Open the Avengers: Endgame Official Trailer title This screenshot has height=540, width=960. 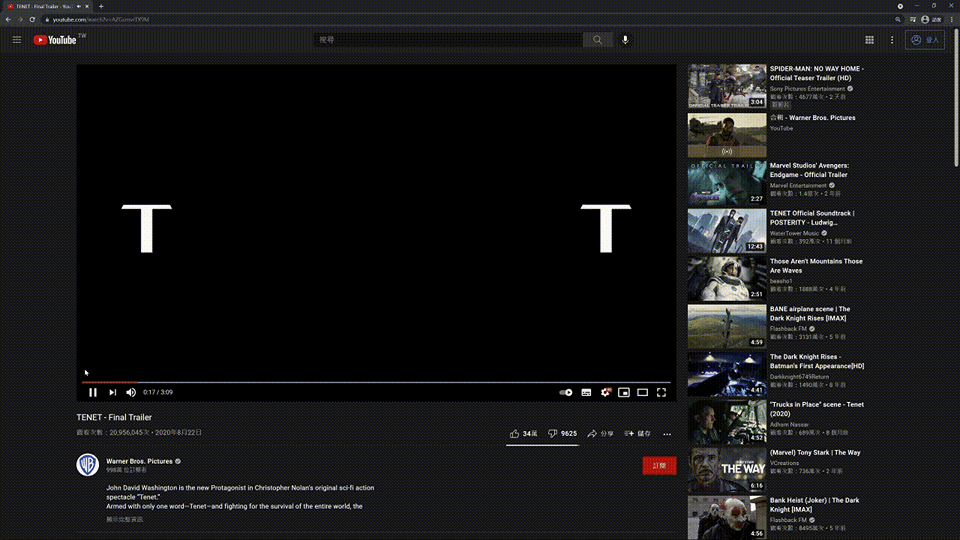tap(809, 170)
